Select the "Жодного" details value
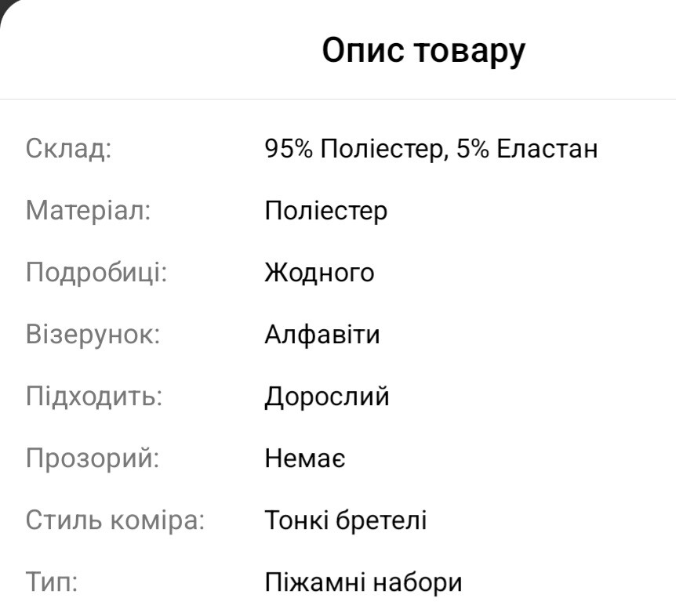Screen dimensions: 676x616 click(319, 273)
